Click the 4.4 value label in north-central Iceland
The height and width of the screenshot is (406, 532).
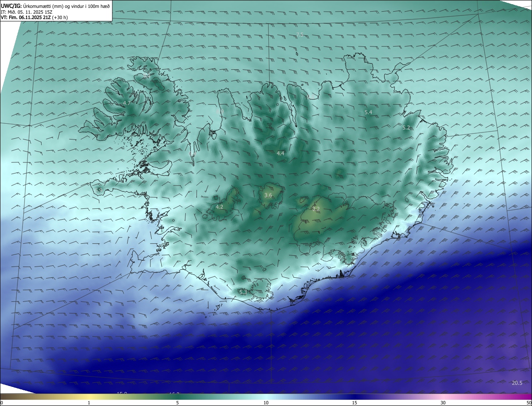[281, 153]
